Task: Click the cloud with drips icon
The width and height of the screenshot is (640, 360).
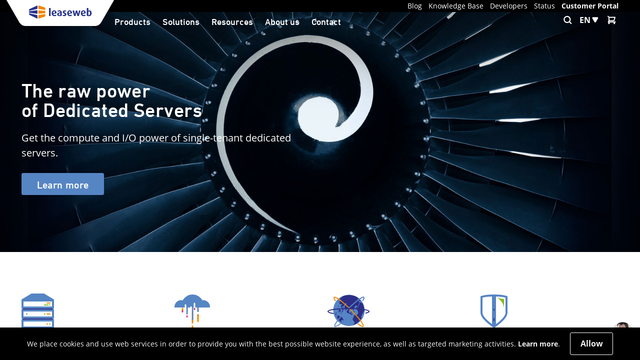Action: click(x=192, y=311)
